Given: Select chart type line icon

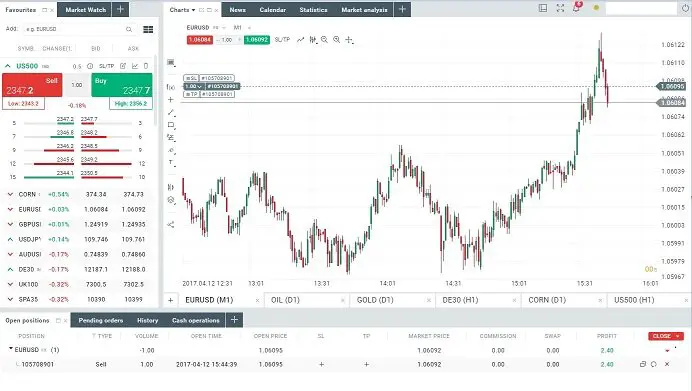Looking at the screenshot, I should click(301, 40).
